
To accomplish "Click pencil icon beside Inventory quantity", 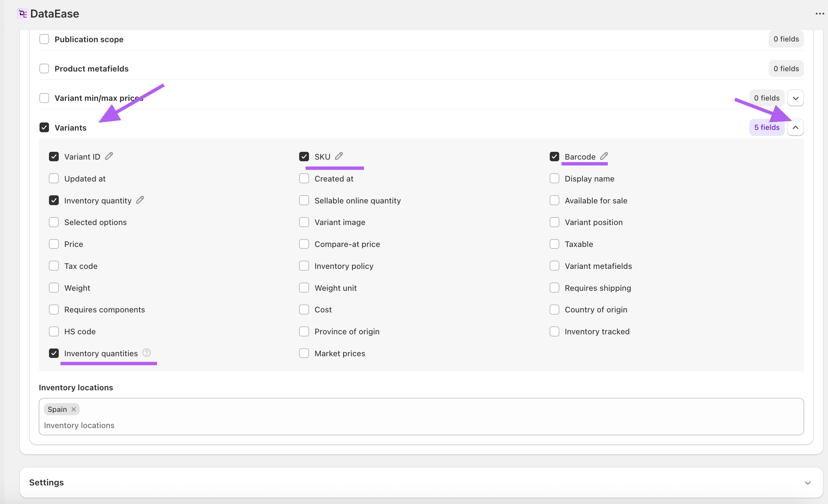I will pyautogui.click(x=140, y=200).
